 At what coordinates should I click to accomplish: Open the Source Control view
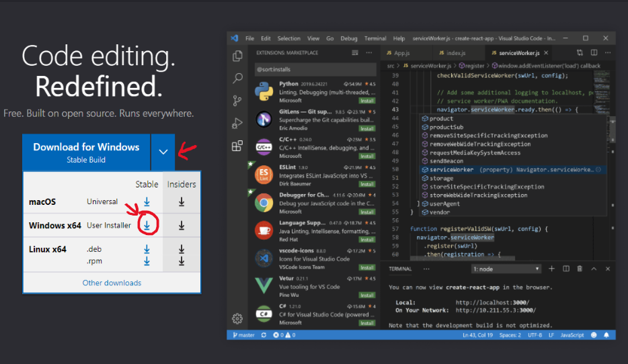click(237, 100)
